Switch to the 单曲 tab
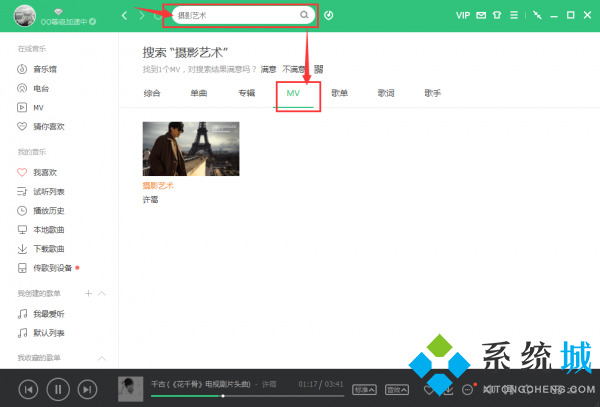The width and height of the screenshot is (600, 407). pos(199,93)
